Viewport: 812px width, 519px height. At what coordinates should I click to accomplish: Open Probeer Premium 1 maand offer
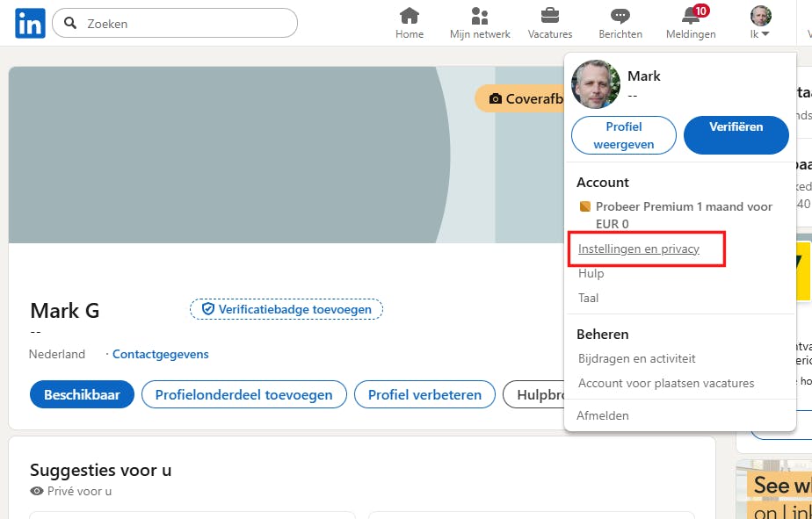point(684,215)
